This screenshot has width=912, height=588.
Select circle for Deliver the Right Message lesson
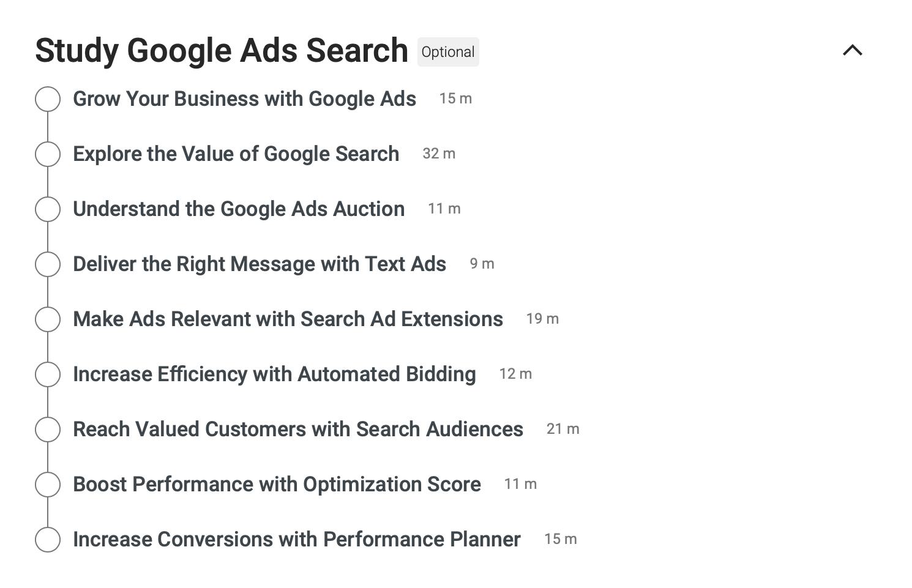pos(48,264)
